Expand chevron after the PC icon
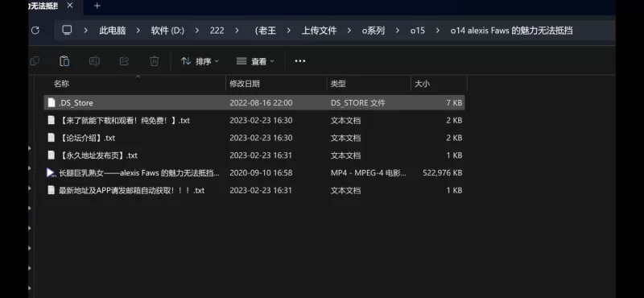 click(86, 31)
